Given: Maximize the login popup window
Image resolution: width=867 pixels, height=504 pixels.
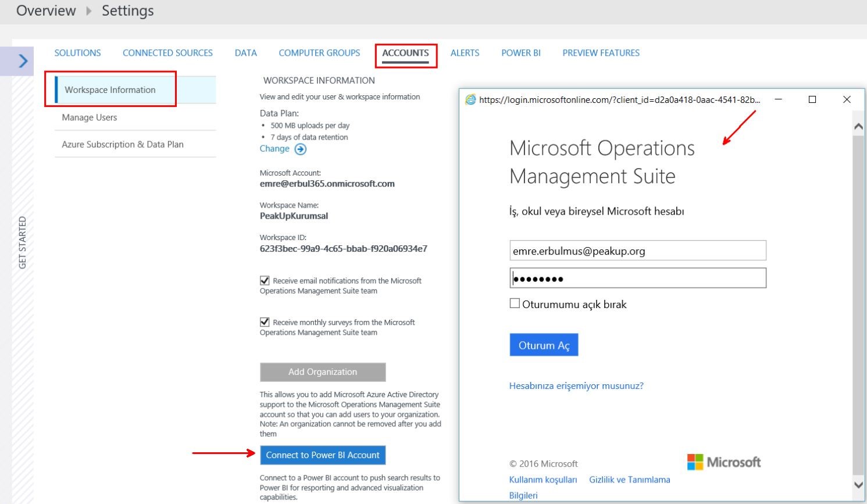Looking at the screenshot, I should [x=812, y=99].
